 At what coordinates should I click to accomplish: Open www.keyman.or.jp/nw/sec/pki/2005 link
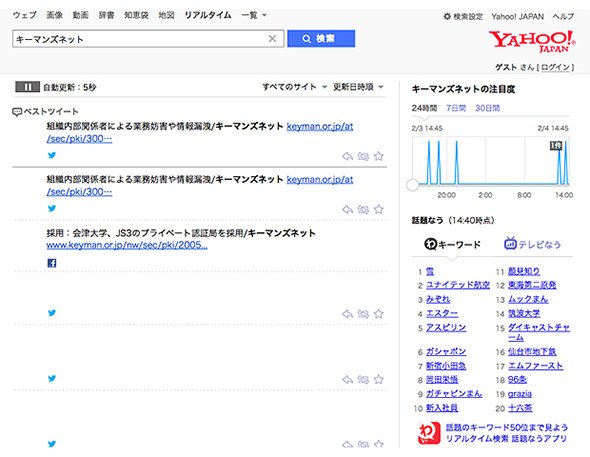pyautogui.click(x=127, y=245)
